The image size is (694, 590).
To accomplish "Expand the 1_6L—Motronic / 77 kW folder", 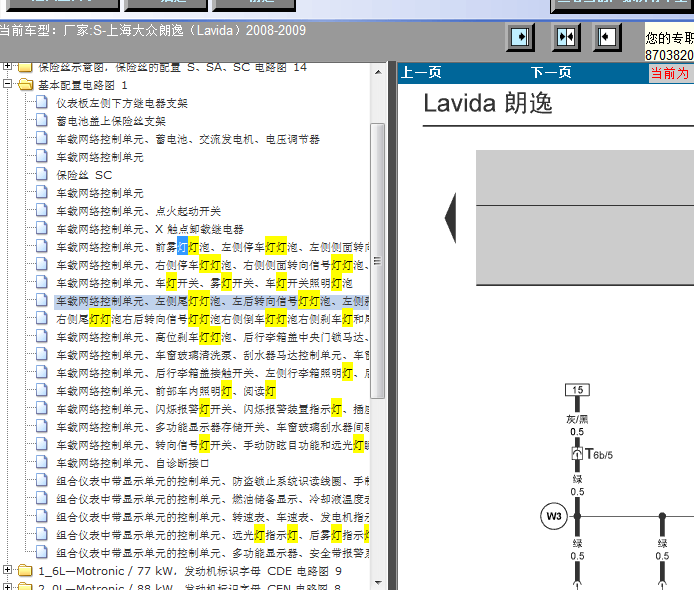I will 7,570.
